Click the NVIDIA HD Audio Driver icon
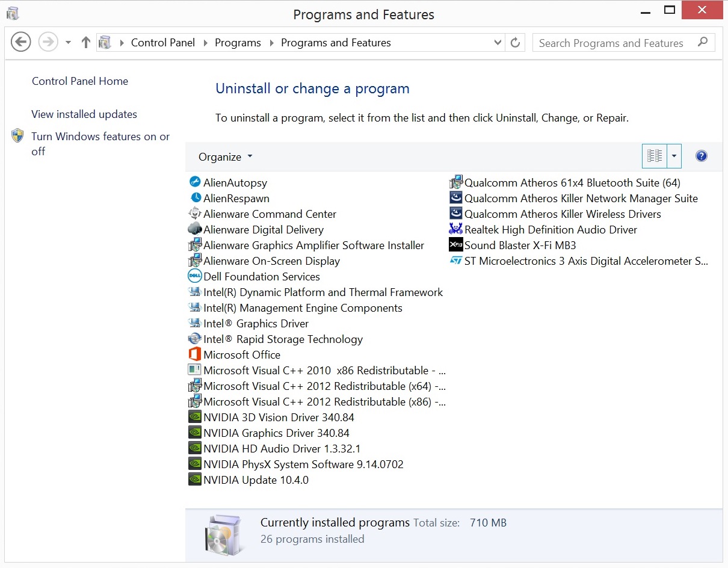 pyautogui.click(x=194, y=448)
